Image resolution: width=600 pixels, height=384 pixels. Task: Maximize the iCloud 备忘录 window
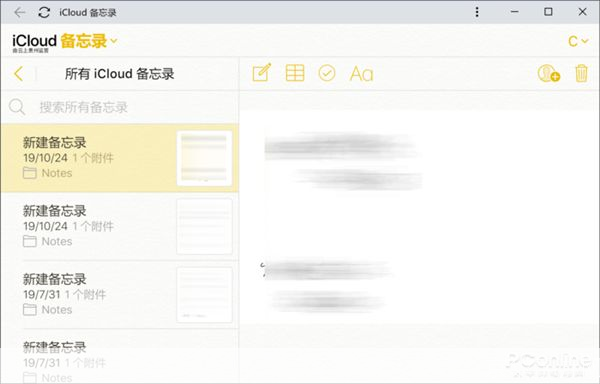[x=548, y=12]
